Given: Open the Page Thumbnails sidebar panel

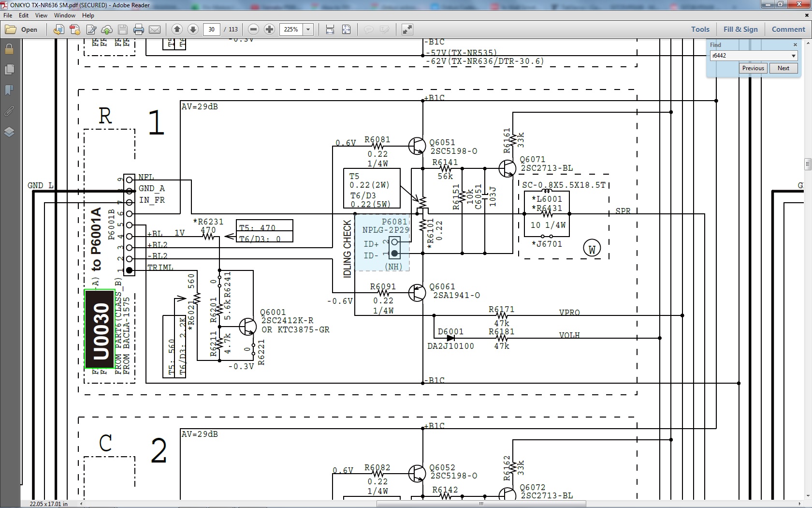Looking at the screenshot, I should click(9, 70).
